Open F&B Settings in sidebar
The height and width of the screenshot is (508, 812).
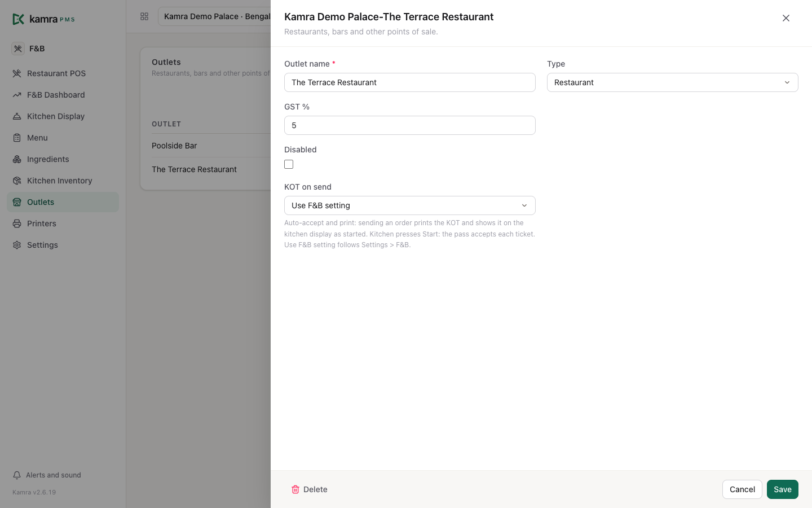click(x=63, y=245)
